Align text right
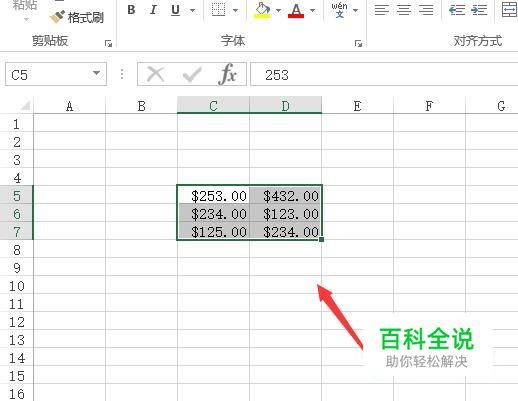This screenshot has height=401, width=518. click(426, 10)
